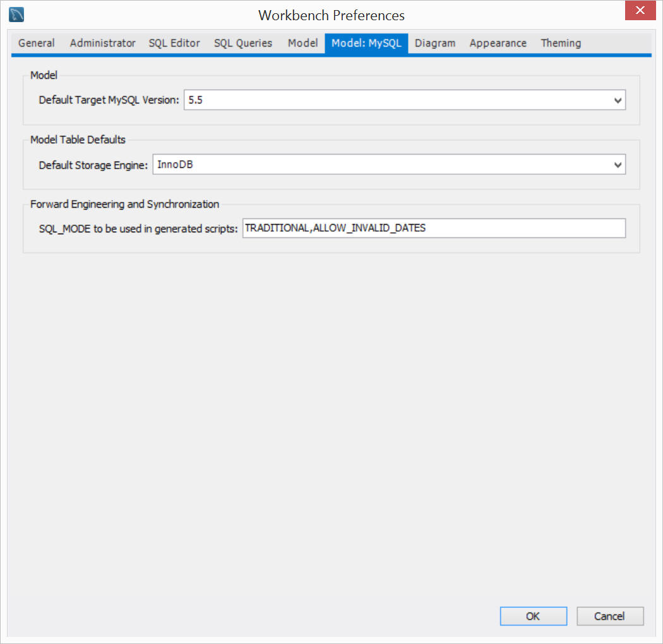The height and width of the screenshot is (644, 663).
Task: Select the Model: MySQL tab
Action: coord(366,43)
